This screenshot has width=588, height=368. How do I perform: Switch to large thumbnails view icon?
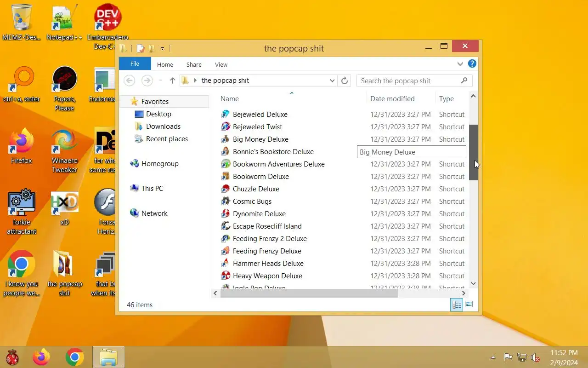click(469, 305)
